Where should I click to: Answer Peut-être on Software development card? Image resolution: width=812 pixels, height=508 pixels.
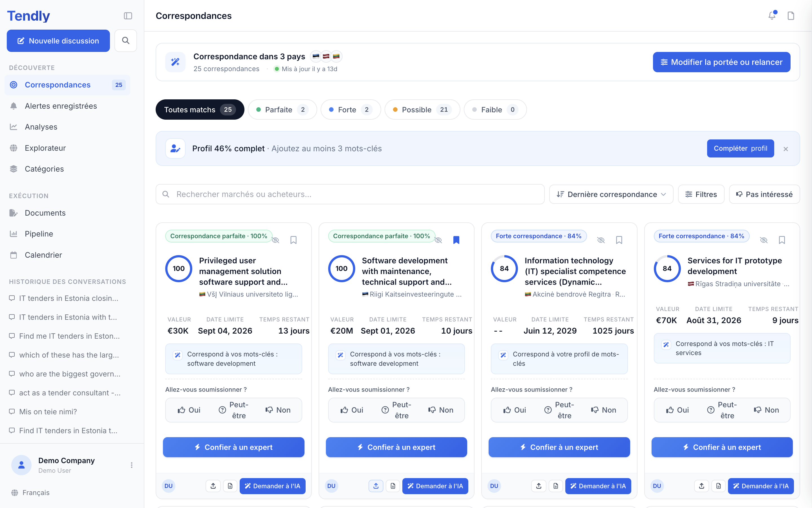click(397, 410)
